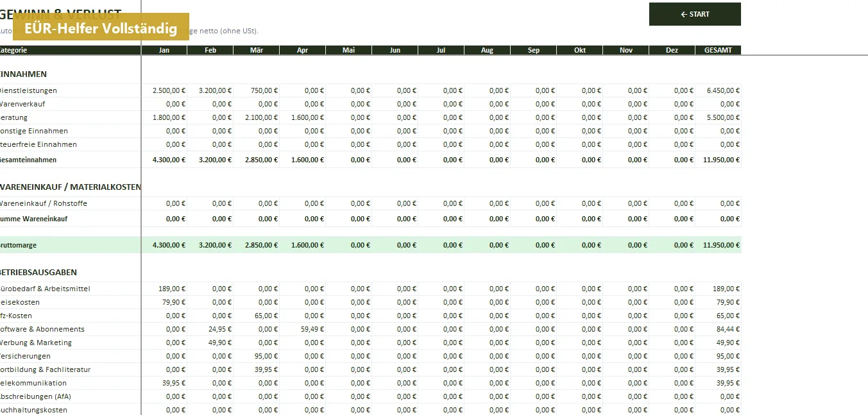
Task: Select the 750,00 € cell in Dienstleistungen
Action: tap(257, 90)
